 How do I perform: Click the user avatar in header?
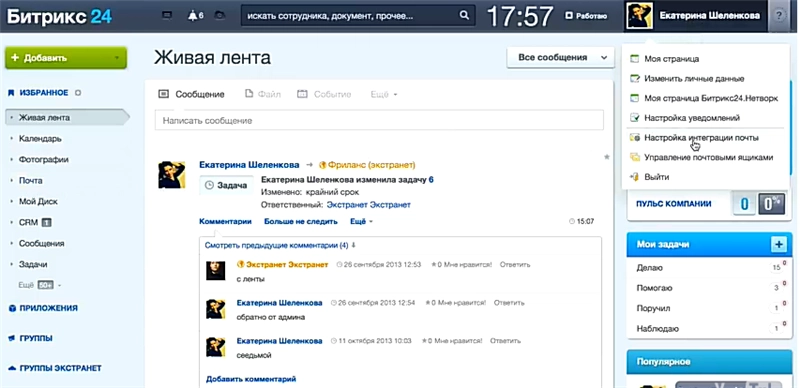640,16
